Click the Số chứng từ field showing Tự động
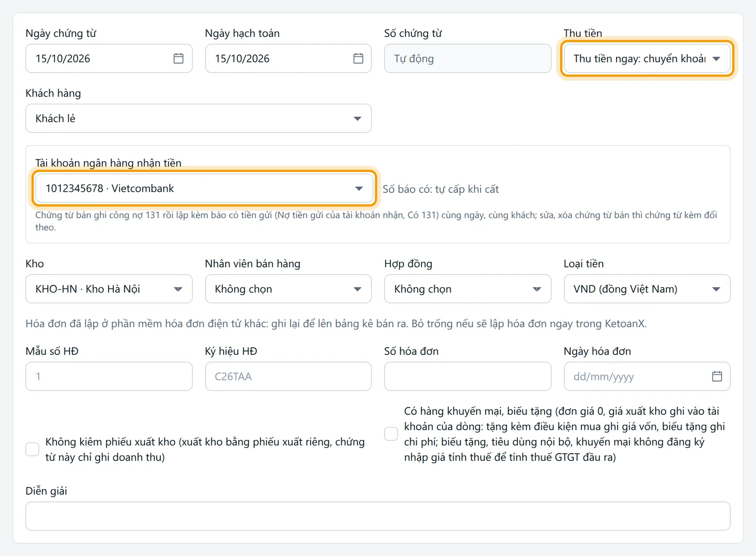Viewport: 756px width, 556px height. tap(468, 59)
